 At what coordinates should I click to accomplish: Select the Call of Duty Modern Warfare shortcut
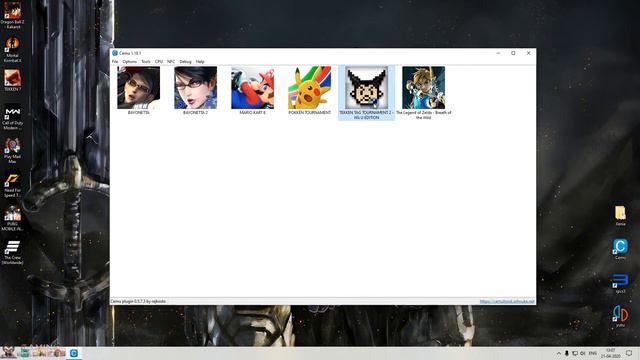click(13, 117)
